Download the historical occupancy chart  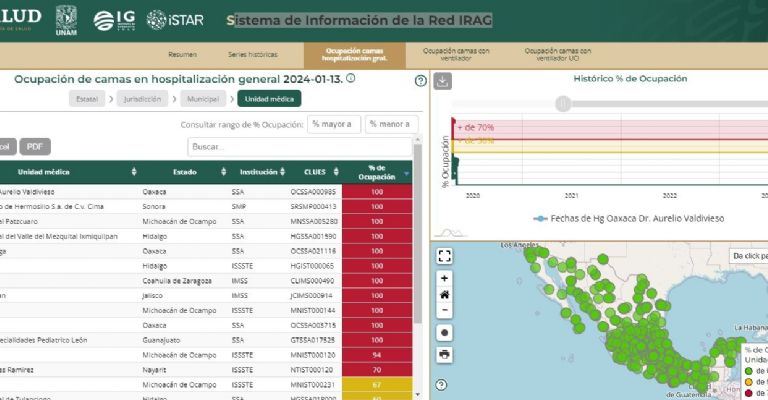click(444, 81)
